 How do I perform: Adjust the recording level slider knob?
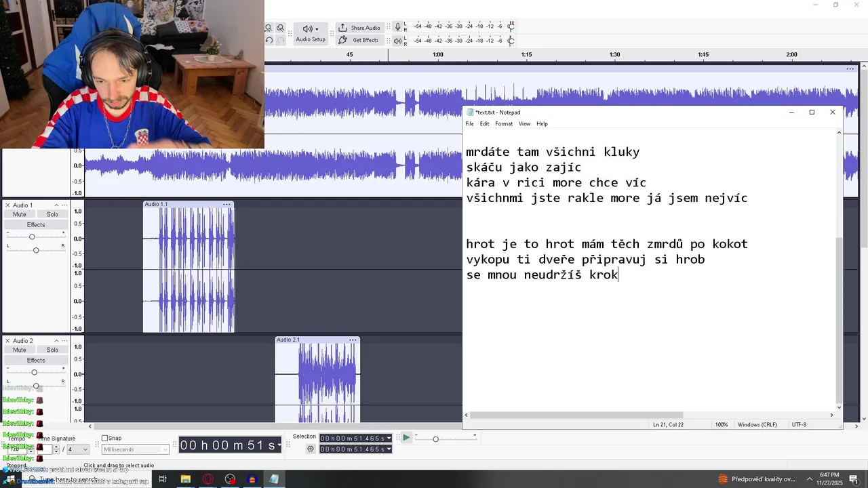[x=511, y=26]
